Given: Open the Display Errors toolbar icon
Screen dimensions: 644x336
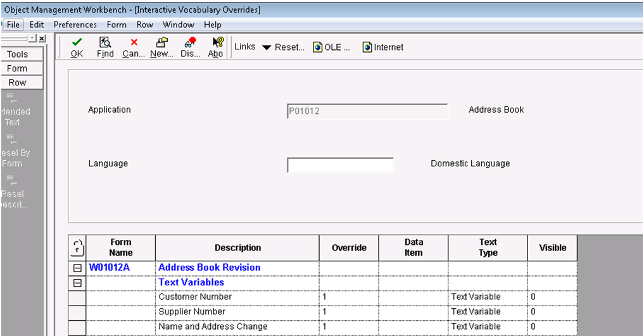Looking at the screenshot, I should coord(190,42).
